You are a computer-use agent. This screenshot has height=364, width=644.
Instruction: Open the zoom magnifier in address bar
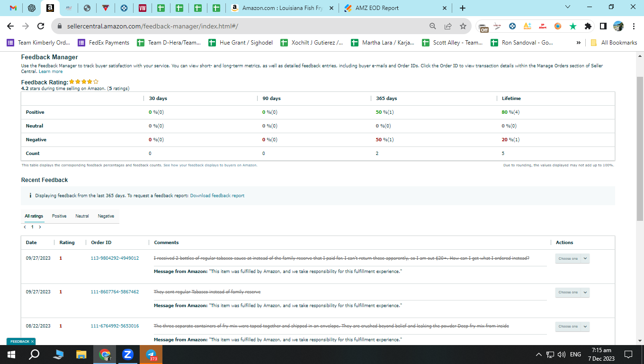(x=433, y=26)
